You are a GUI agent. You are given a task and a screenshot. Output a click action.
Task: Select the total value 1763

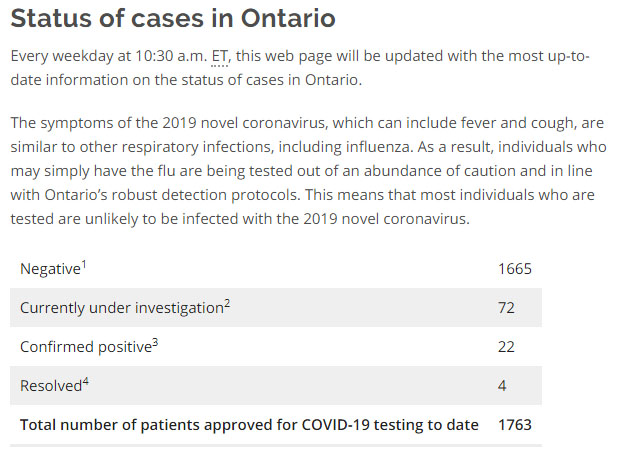click(514, 424)
